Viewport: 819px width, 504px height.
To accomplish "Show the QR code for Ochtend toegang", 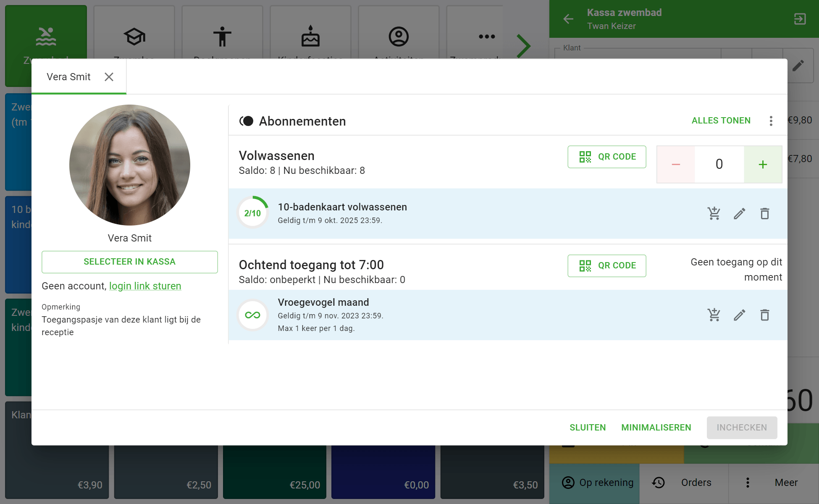I will 606,265.
